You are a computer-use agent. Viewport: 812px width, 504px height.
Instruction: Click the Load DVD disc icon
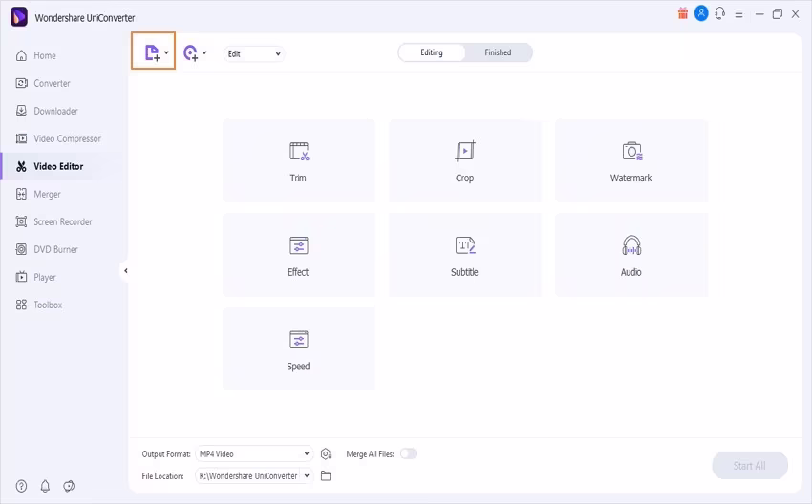(190, 52)
